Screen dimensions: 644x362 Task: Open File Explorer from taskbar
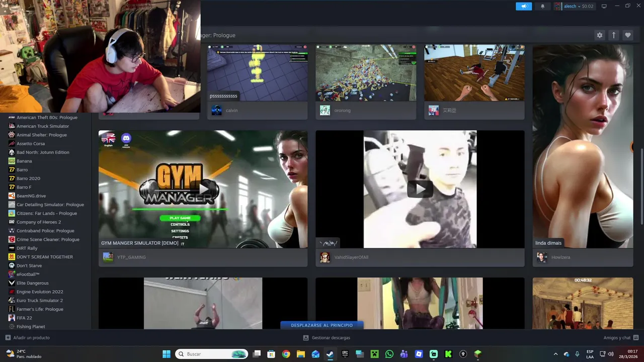(x=300, y=354)
